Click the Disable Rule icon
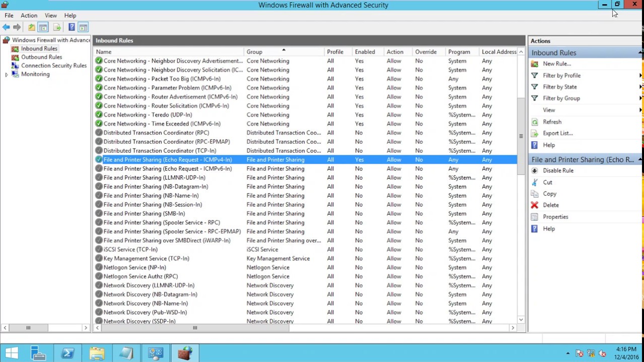 point(534,170)
